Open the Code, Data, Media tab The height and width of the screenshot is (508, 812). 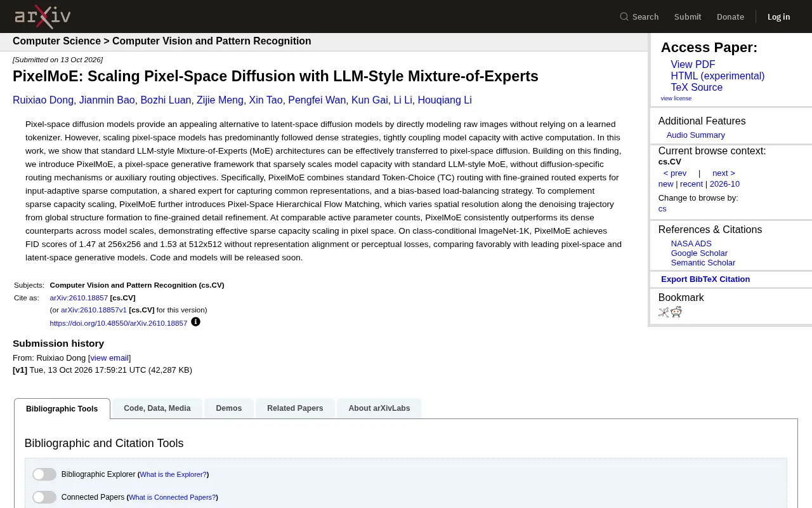[157, 408]
